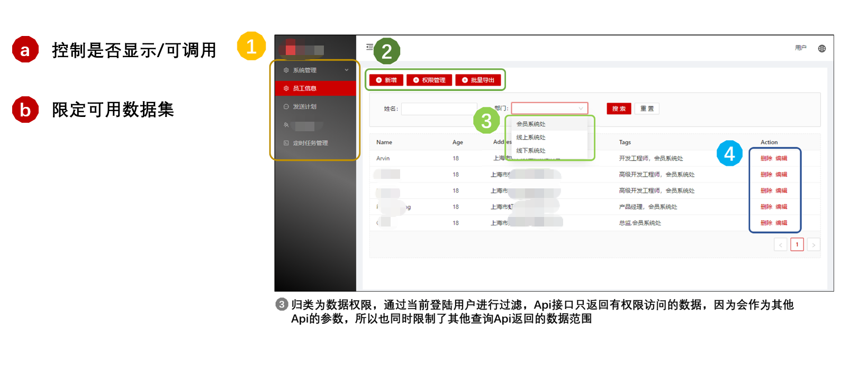The image size is (868, 381).
Task: Select page 1 in pagination
Action: [797, 244]
